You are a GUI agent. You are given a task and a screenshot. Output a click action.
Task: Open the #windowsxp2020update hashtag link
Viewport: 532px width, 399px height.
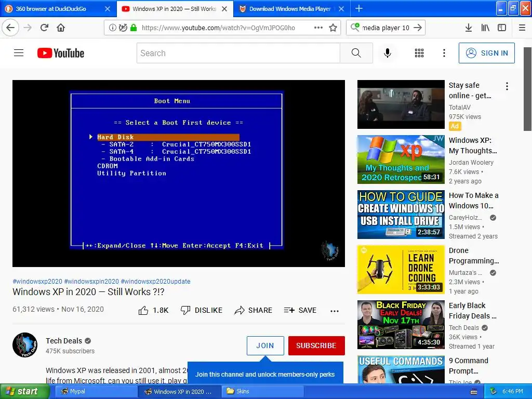pos(155,281)
